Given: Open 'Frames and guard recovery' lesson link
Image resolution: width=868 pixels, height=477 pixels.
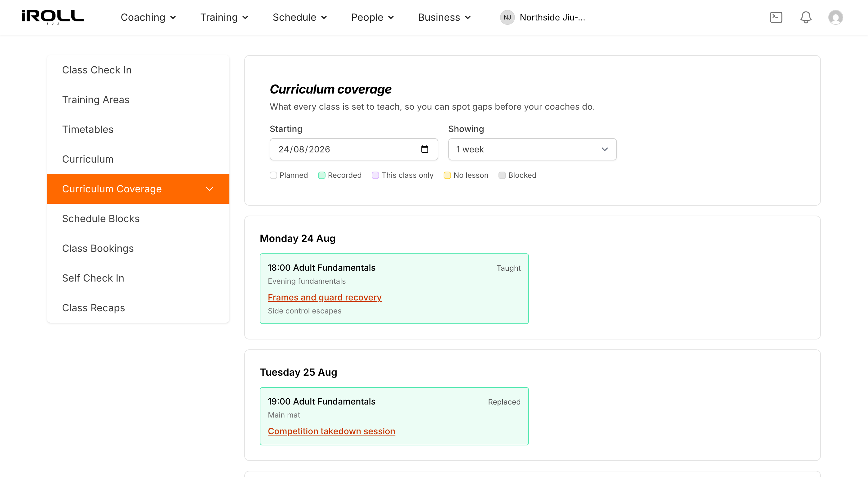Looking at the screenshot, I should [325, 297].
